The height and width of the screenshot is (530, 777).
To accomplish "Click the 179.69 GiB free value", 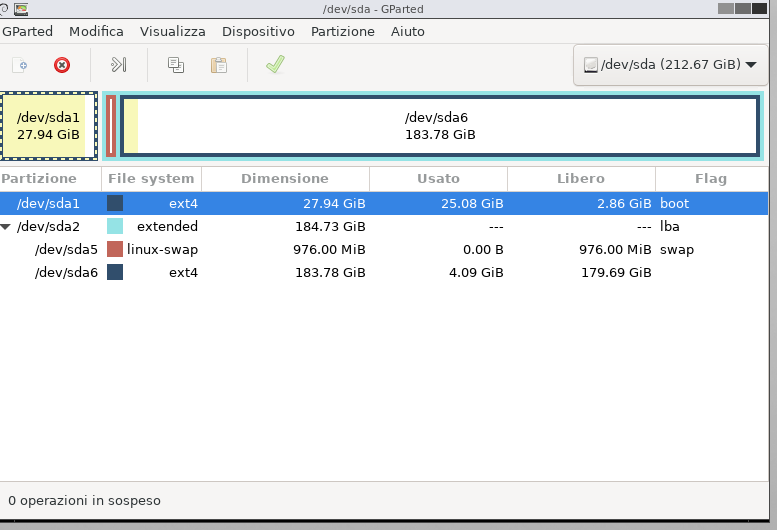I will pyautogui.click(x=616, y=272).
